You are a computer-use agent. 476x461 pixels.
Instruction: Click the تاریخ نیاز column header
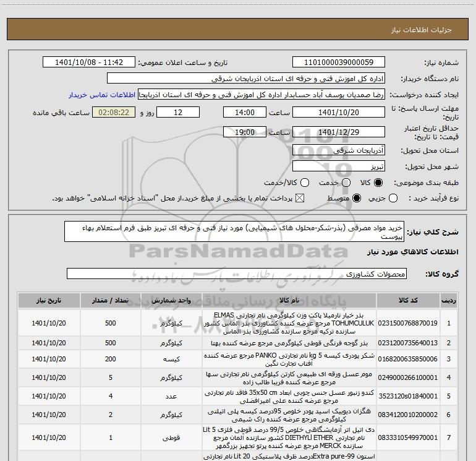point(49,301)
